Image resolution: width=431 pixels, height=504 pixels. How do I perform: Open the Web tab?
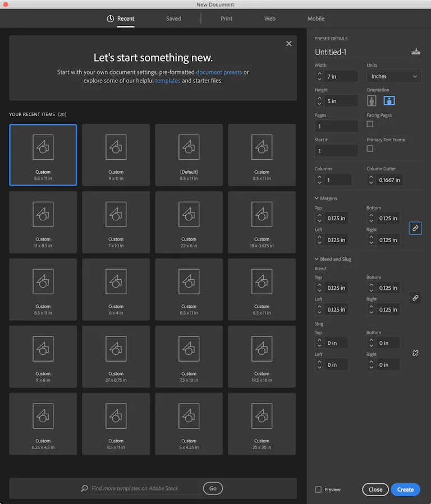(269, 19)
